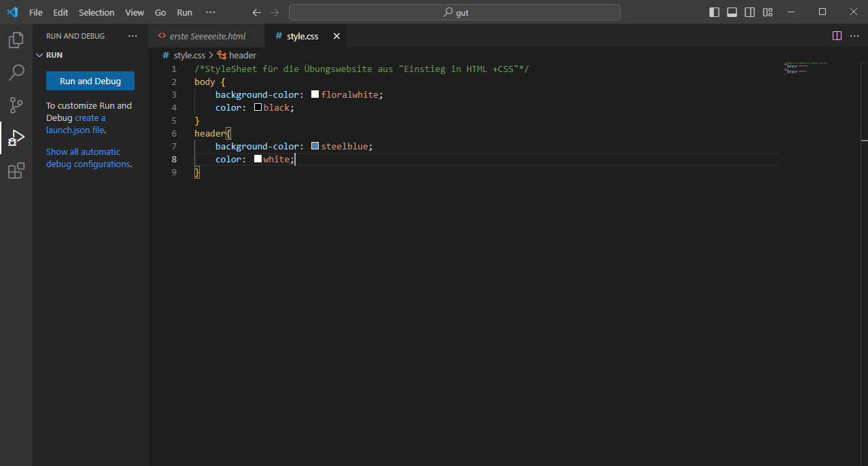Maximize the VS Code window
Image resolution: width=868 pixels, height=466 pixels.
point(822,12)
